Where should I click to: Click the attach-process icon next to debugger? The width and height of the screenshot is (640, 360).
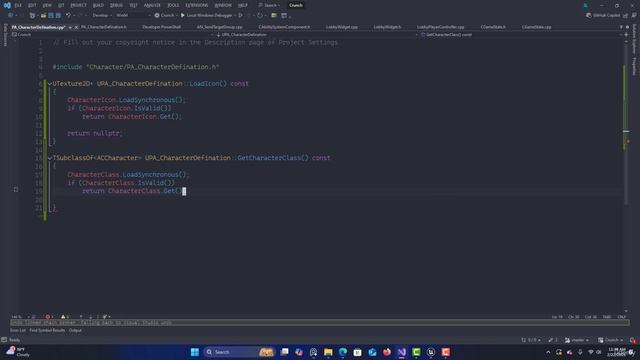(241, 16)
